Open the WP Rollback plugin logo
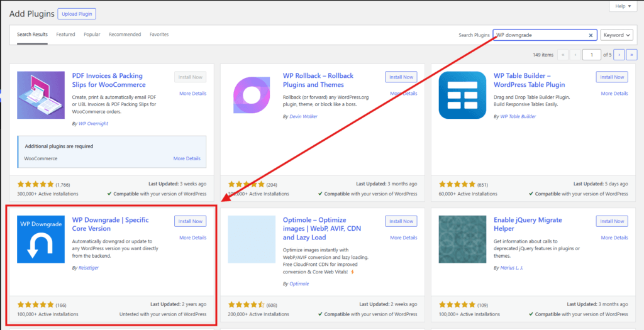Viewport: 644px width, 330px height. tap(252, 95)
